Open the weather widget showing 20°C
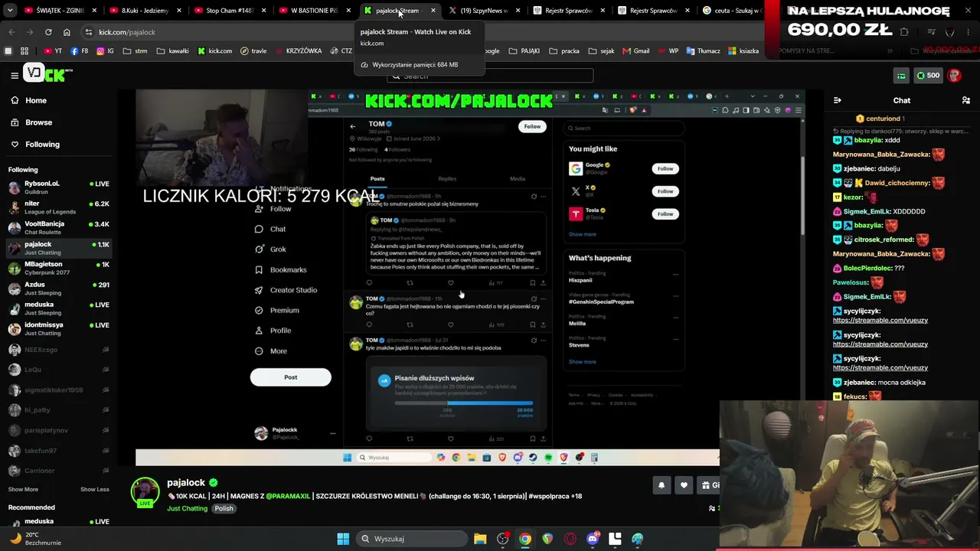Viewport: 980px width, 551px height. pyautogui.click(x=34, y=539)
